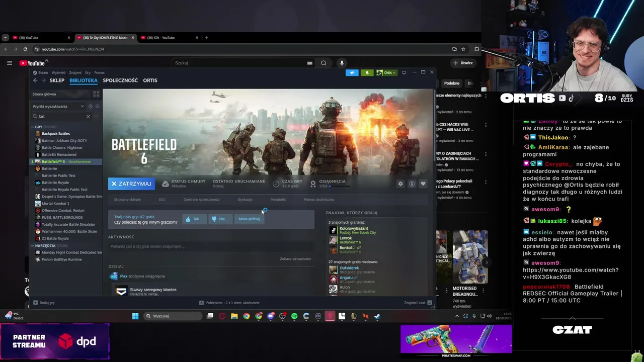Open Dyskusje link
Screen dimensions: 644x362
coord(245,200)
